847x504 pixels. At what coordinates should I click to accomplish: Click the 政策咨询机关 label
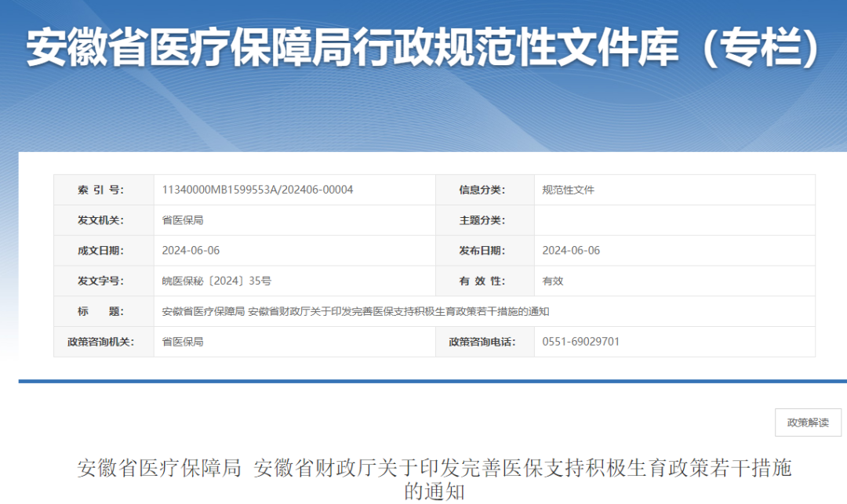(100, 342)
